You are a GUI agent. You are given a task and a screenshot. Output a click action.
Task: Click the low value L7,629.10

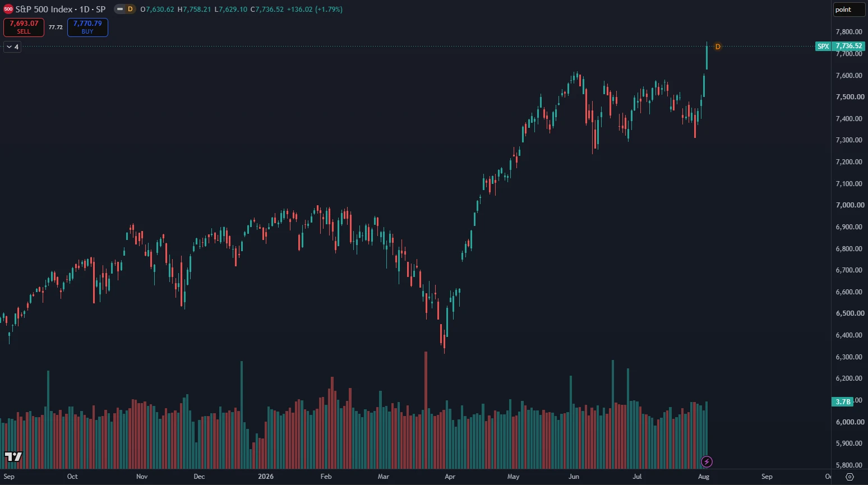pos(230,10)
